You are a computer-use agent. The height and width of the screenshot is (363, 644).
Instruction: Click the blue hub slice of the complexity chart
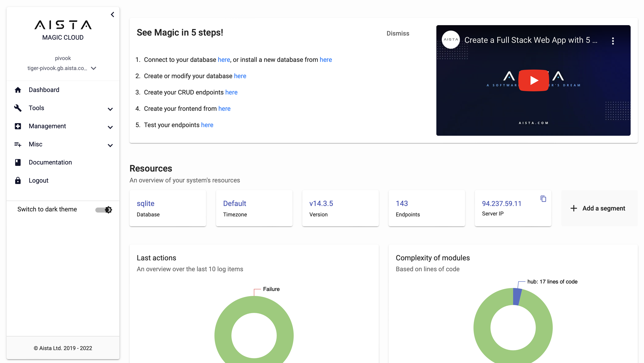517,297
